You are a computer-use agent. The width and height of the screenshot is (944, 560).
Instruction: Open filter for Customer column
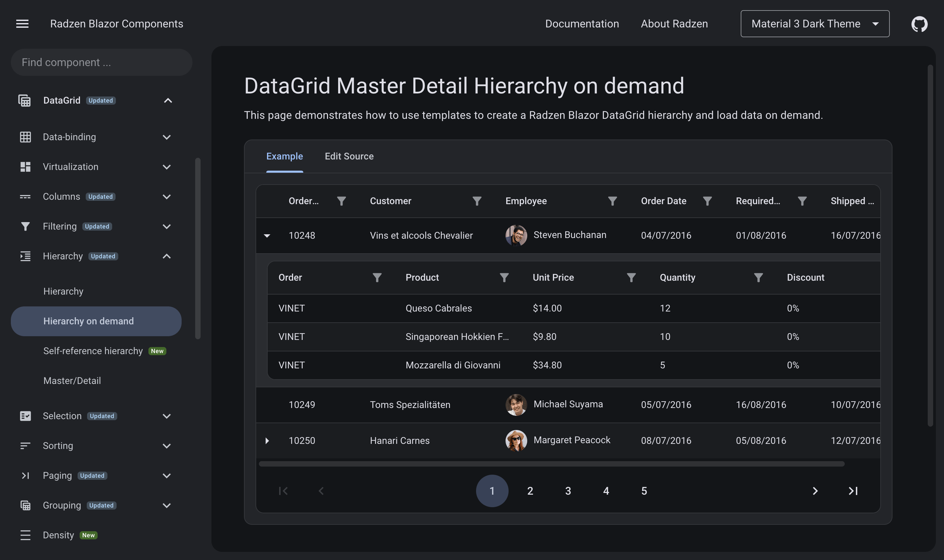click(477, 201)
